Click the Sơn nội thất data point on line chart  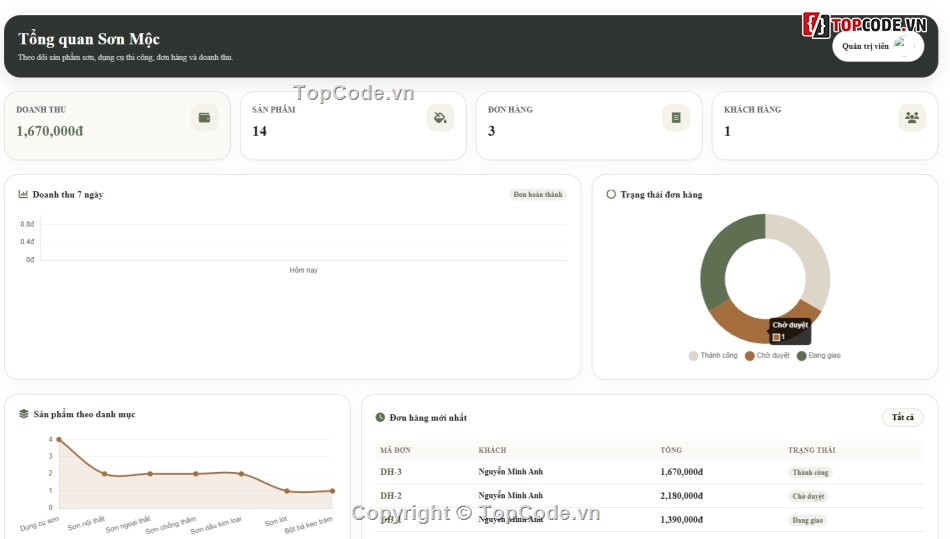(104, 474)
